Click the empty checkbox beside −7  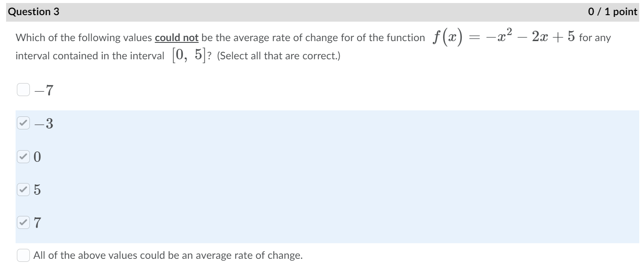click(x=23, y=90)
